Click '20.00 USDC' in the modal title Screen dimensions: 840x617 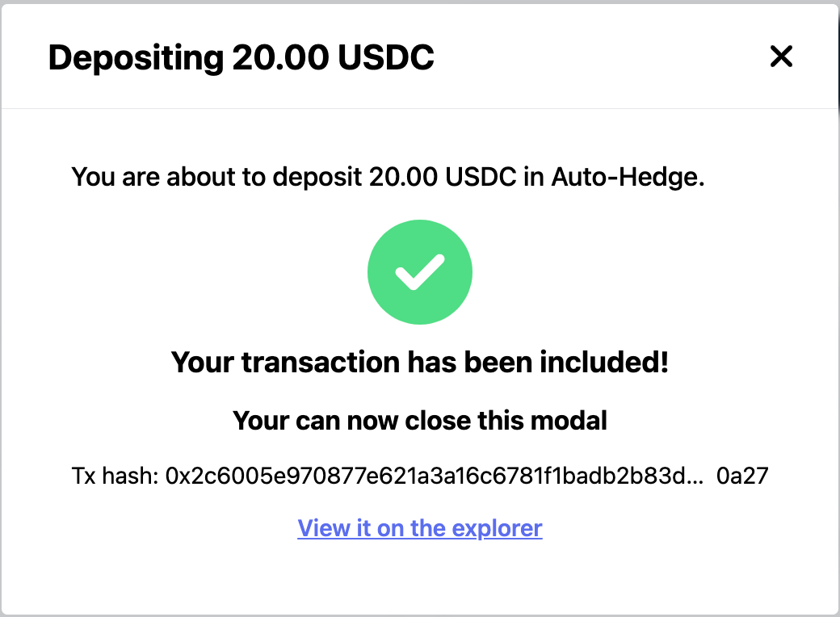point(334,57)
